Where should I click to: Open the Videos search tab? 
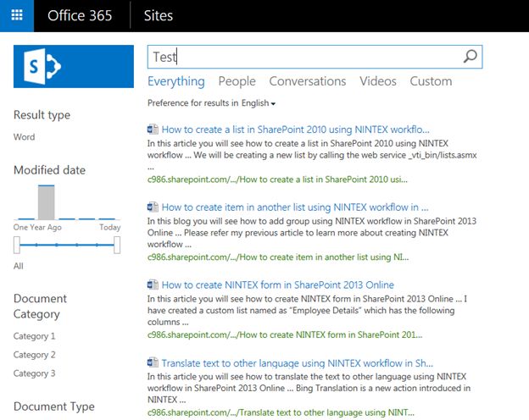377,81
